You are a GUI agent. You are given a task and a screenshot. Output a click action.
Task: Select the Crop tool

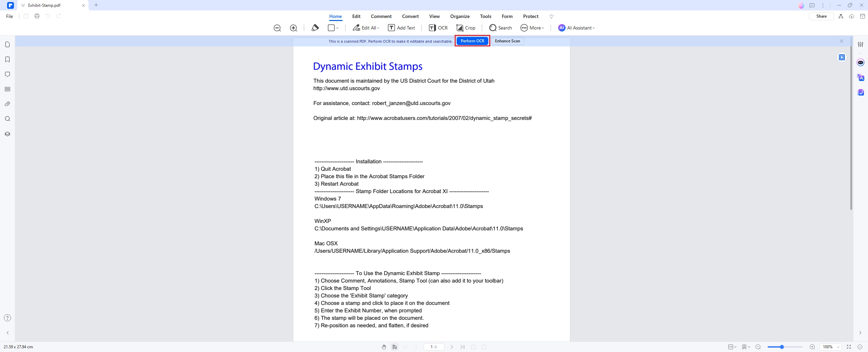click(466, 28)
